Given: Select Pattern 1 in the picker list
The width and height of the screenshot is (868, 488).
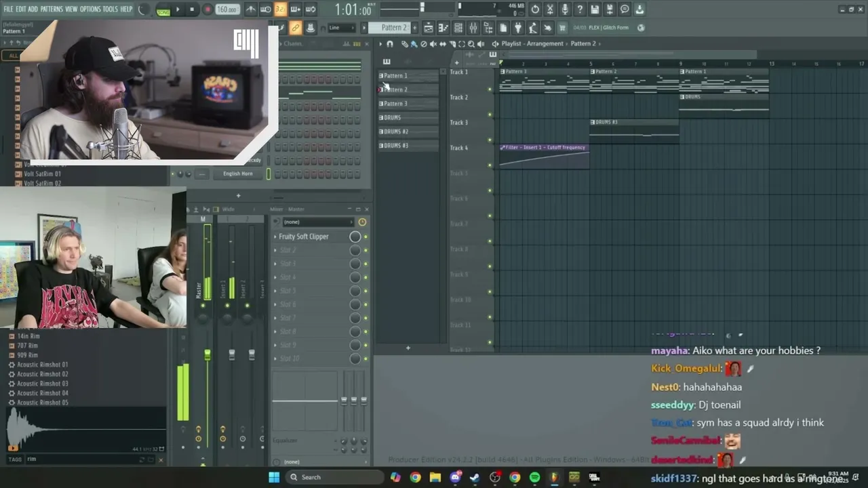Looking at the screenshot, I should [x=408, y=76].
